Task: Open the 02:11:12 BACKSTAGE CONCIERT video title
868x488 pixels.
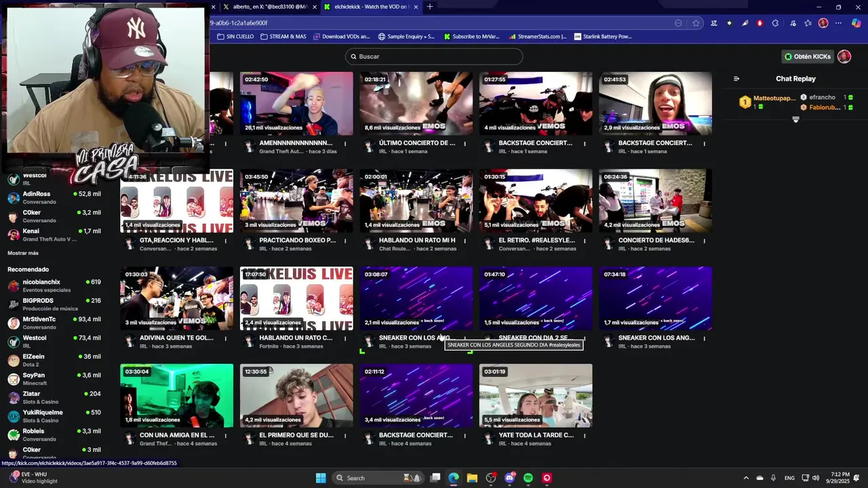Action: pyautogui.click(x=416, y=435)
